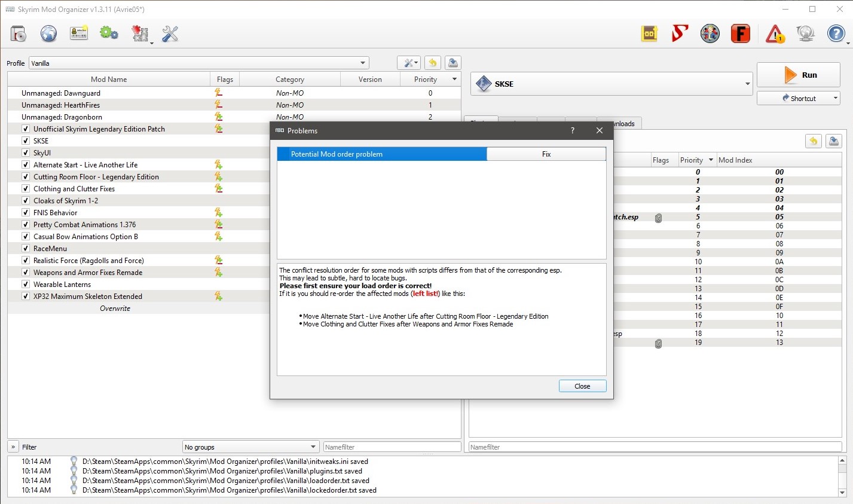Launch the red S shortcut icon
The width and height of the screenshot is (853, 504).
tap(680, 34)
